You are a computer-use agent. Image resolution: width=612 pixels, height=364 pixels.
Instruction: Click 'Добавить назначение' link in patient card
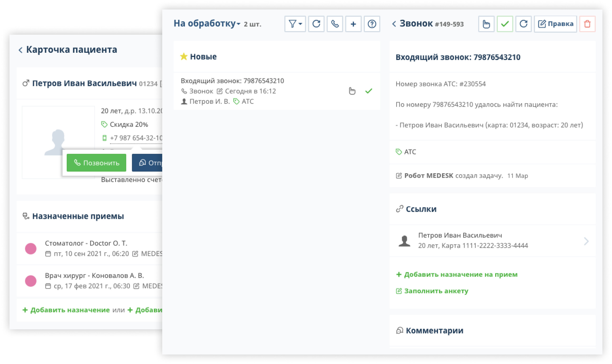coord(66,310)
